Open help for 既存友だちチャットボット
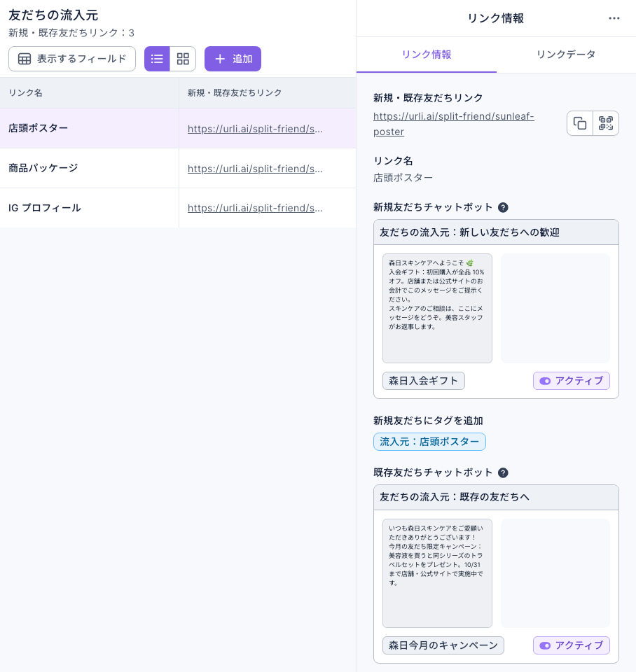The image size is (636, 672). coord(503,472)
